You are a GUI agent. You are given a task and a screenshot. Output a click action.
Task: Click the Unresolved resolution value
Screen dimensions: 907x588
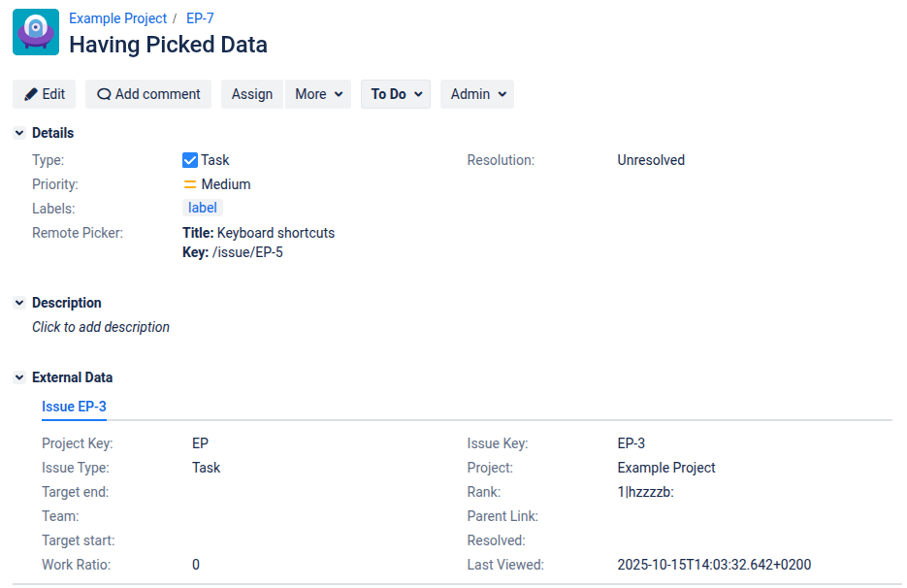[651, 160]
